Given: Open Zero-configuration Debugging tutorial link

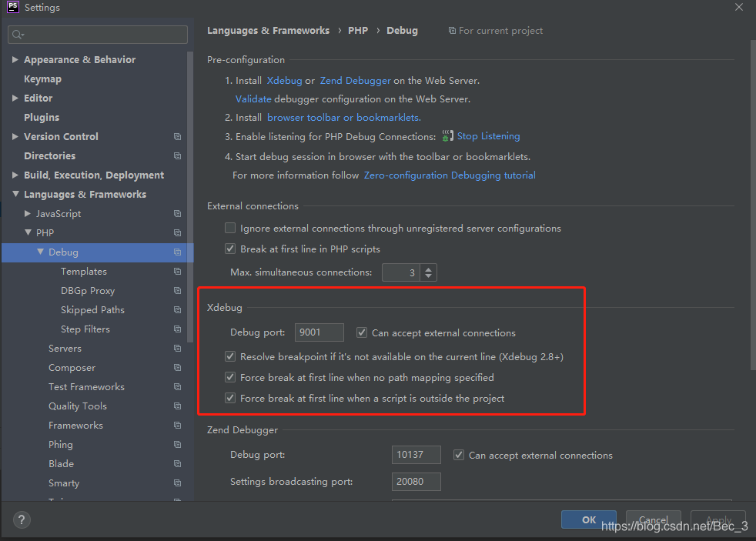Looking at the screenshot, I should point(450,175).
